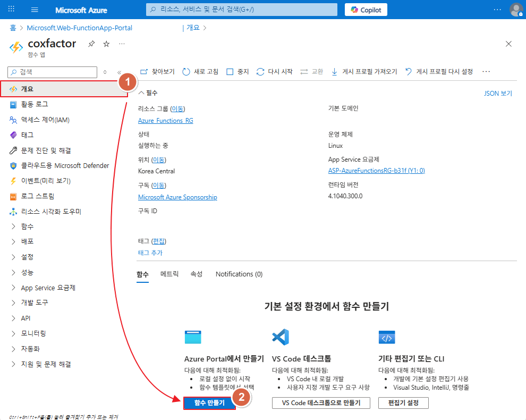Switch to Notifications (0) tab
Screen dimensions: 526x420
(239, 274)
